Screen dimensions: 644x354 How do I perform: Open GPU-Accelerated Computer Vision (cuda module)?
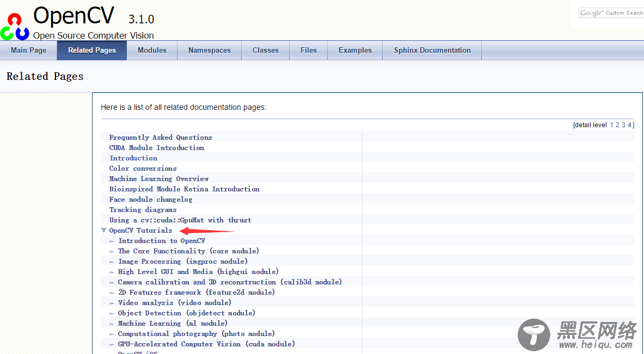tap(206, 344)
